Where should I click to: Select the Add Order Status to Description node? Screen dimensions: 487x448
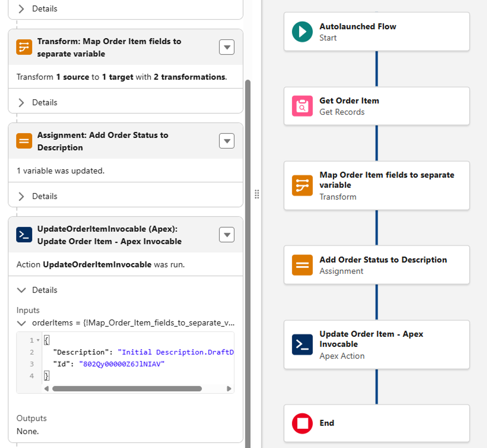377,265
